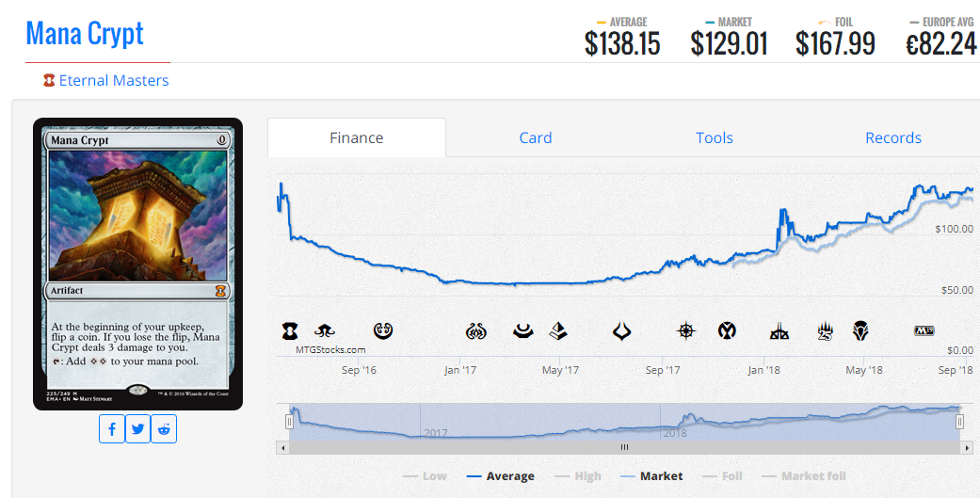This screenshot has width=980, height=498.
Task: Click the navigator scrollbar right arrow
Action: point(968,447)
